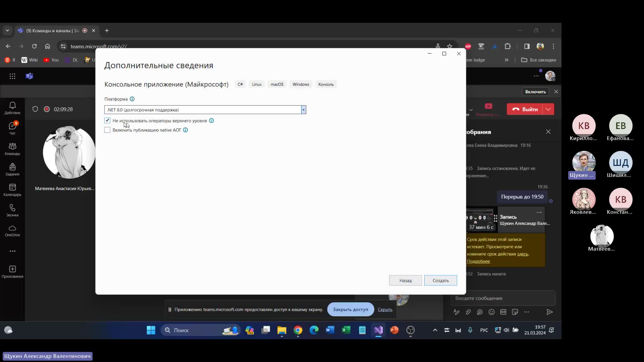The image size is (644, 362).
Task: Open Teams app launcher grid
Action: coord(12,76)
